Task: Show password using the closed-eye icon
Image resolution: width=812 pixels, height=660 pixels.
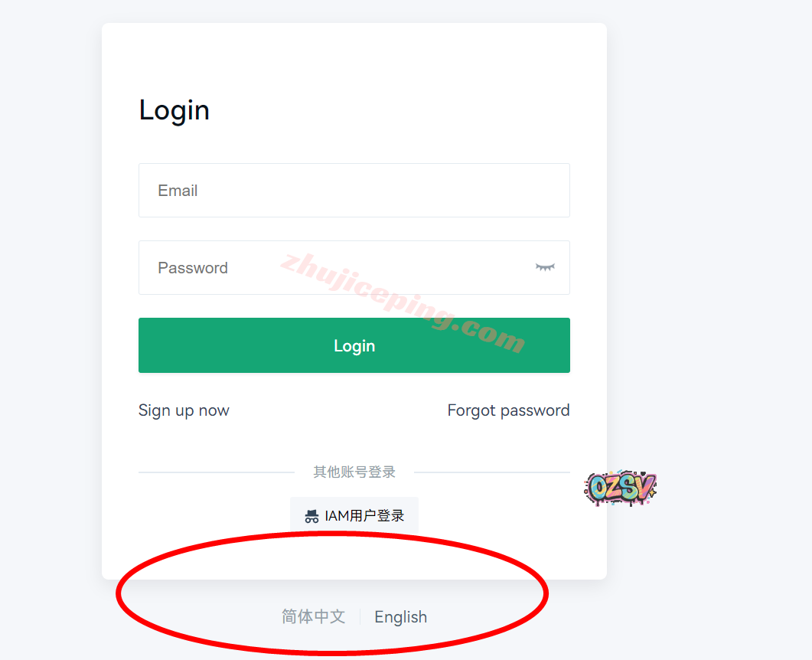Action: coord(545,267)
